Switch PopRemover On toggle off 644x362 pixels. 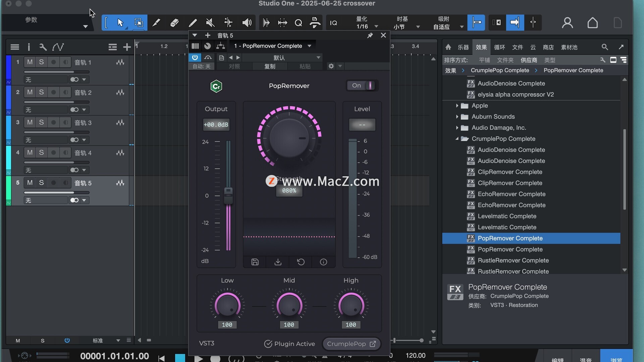pyautogui.click(x=362, y=85)
